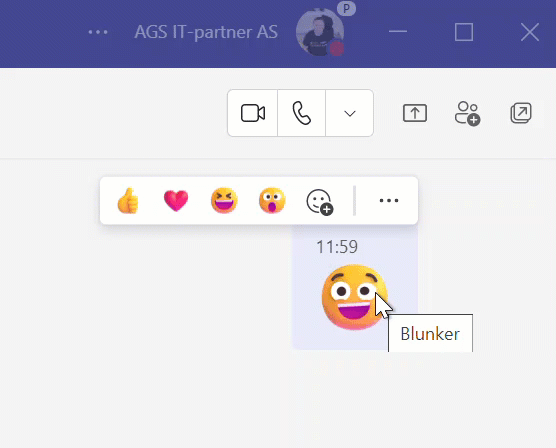556x448 pixels.
Task: Minimize the Teams window
Action: (x=397, y=32)
